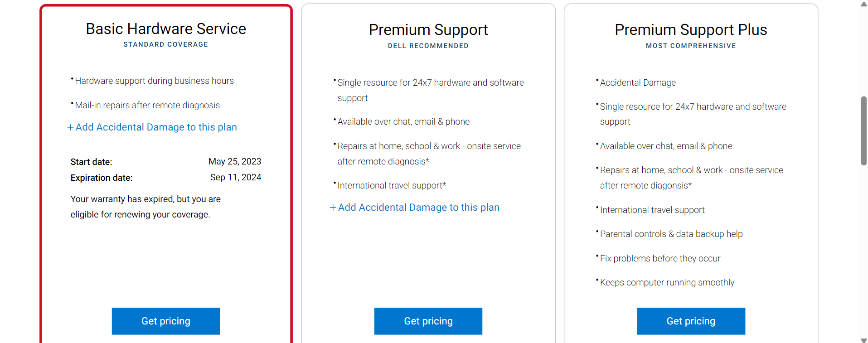The image size is (868, 343).
Task: Click the warranty has expired notice text
Action: pos(145,207)
